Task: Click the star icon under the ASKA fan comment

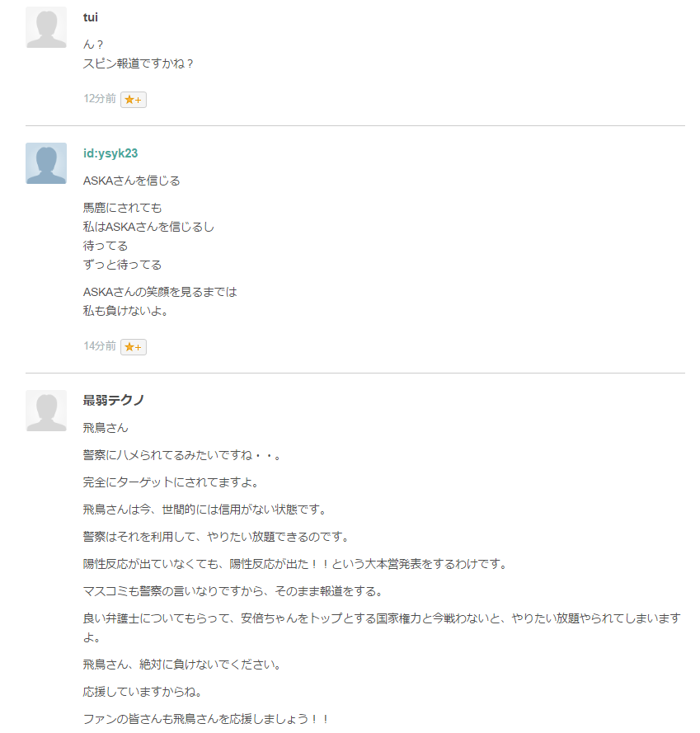Action: (x=134, y=346)
